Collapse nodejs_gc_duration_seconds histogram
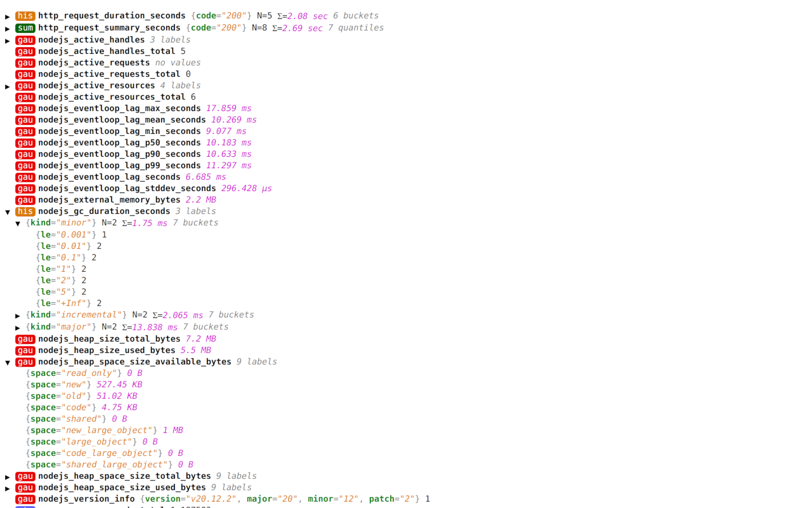Viewport: 812px width, 508px height. (8, 212)
